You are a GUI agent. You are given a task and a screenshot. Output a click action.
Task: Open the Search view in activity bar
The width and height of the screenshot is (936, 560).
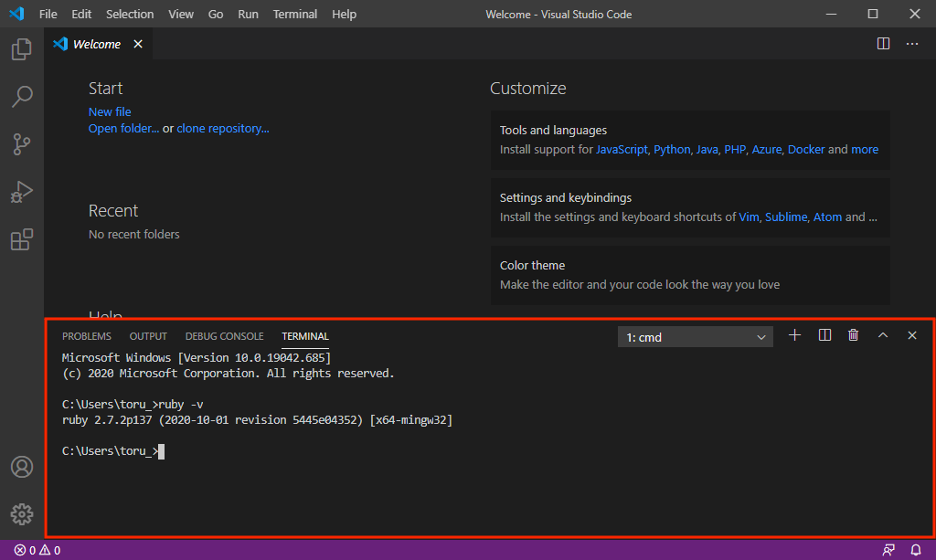pyautogui.click(x=22, y=97)
